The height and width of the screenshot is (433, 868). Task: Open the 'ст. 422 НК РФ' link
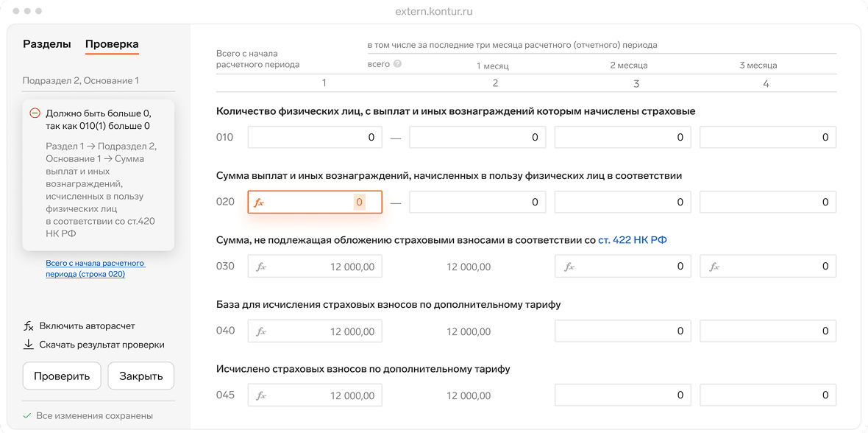632,240
